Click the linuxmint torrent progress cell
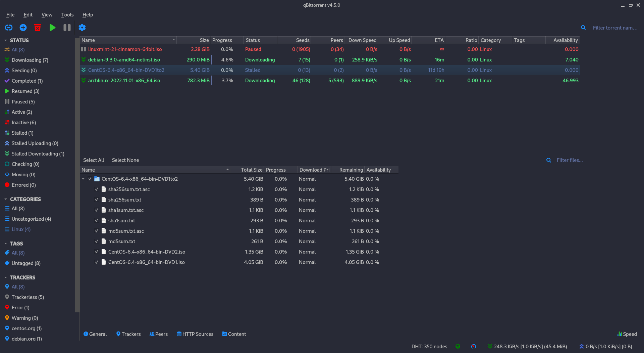The image size is (644, 353). click(227, 49)
